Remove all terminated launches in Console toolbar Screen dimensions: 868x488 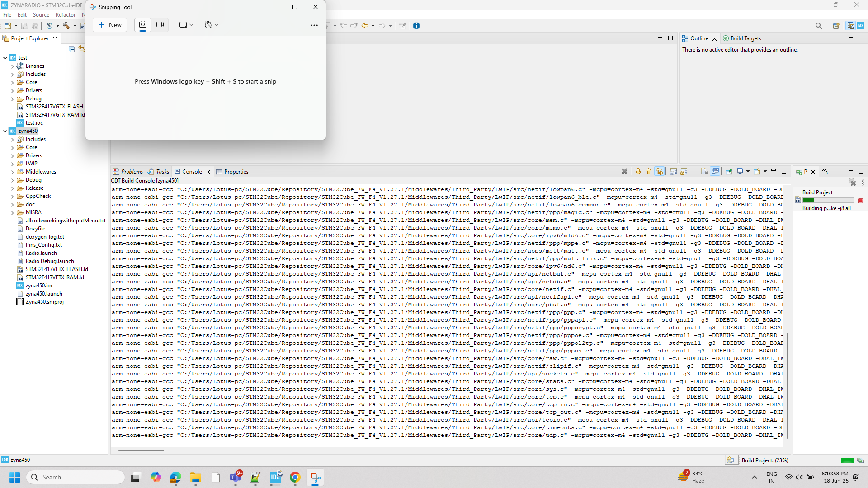pos(625,171)
